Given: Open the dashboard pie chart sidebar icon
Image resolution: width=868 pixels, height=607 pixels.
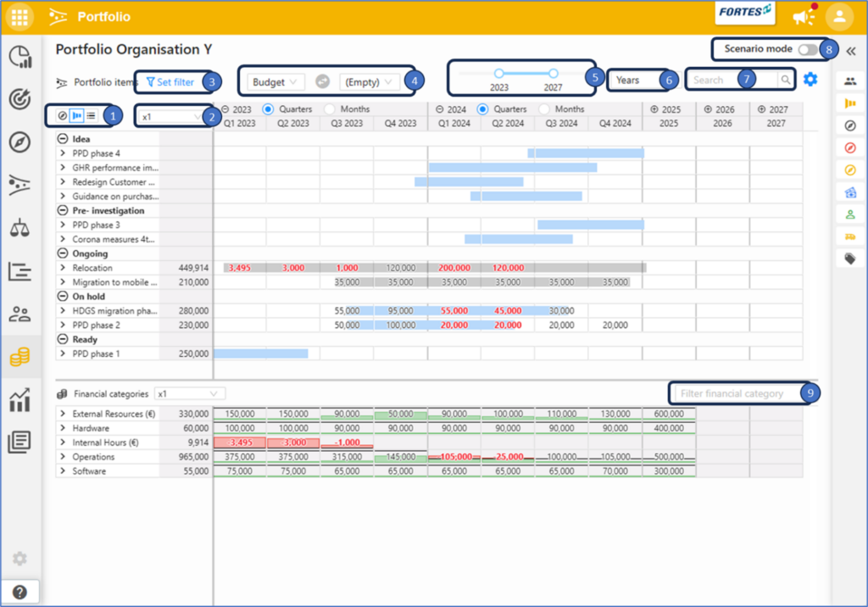Looking at the screenshot, I should pyautogui.click(x=20, y=57).
